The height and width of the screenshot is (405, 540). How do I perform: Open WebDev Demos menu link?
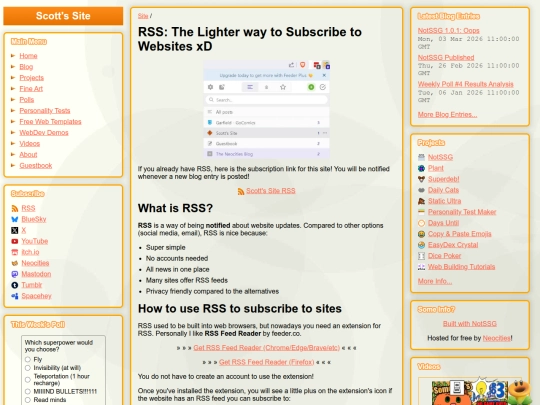44,133
